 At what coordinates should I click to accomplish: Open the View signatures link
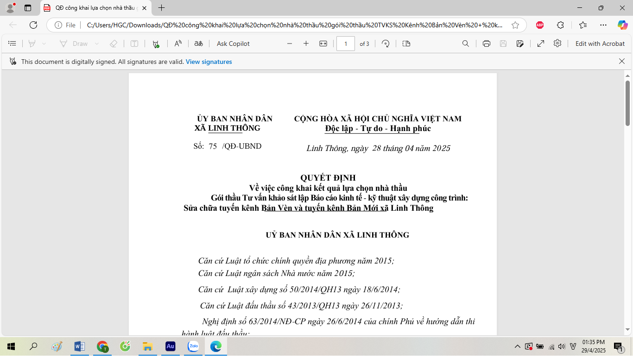point(209,62)
